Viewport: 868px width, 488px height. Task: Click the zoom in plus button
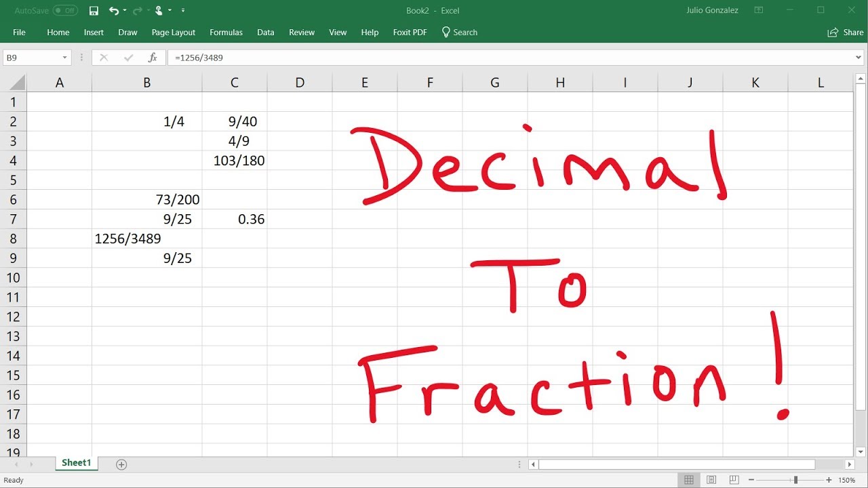tap(829, 480)
